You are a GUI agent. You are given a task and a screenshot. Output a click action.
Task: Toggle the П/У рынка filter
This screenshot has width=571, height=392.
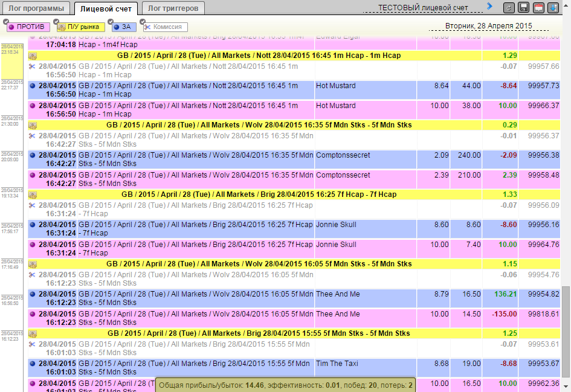click(81, 27)
